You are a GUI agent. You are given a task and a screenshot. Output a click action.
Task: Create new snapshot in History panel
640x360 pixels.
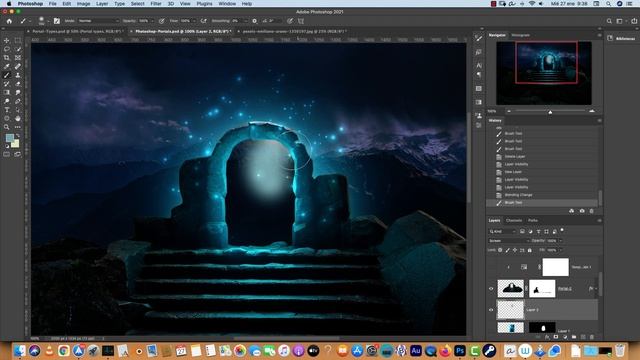[x=582, y=211]
